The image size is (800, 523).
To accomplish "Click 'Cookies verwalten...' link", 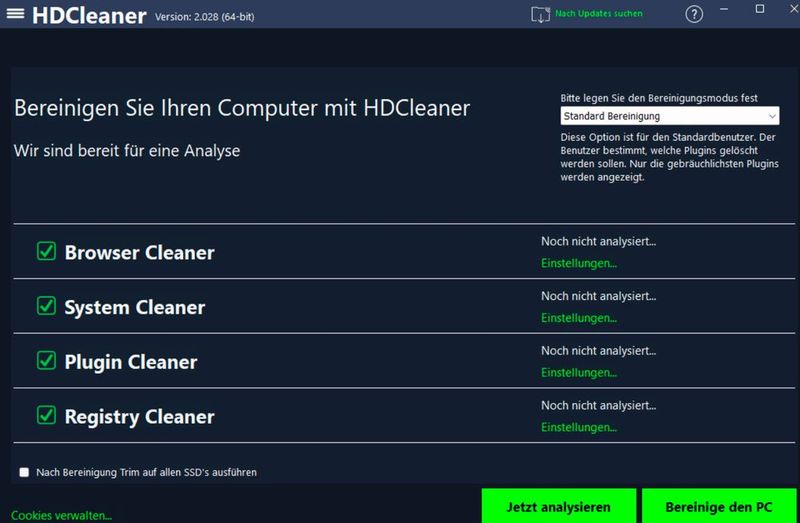I will pos(61,515).
